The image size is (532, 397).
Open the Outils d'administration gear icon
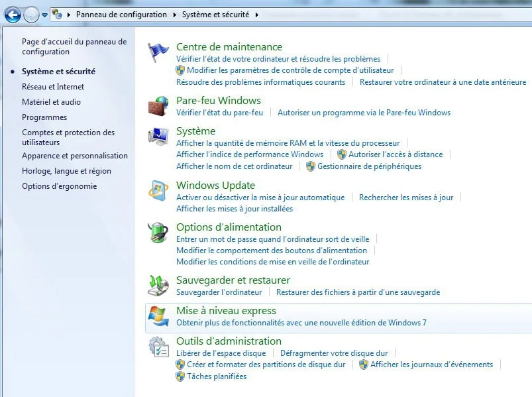(x=158, y=347)
